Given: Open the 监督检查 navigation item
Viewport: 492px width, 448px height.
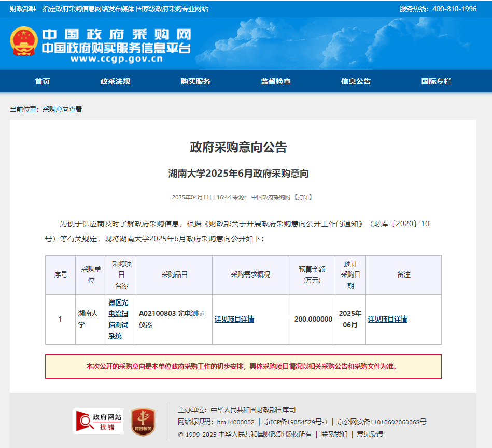Looking at the screenshot, I should point(276,81).
